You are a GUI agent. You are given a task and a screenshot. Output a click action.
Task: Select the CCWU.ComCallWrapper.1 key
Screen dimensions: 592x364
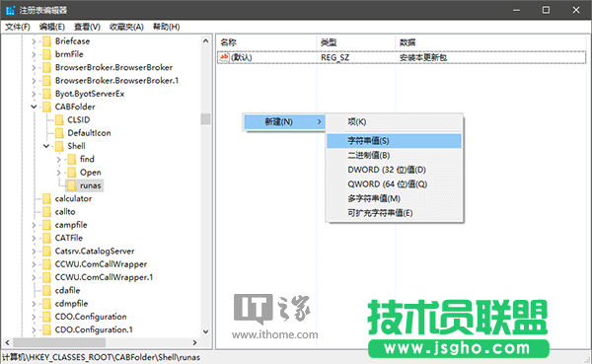coord(104,277)
